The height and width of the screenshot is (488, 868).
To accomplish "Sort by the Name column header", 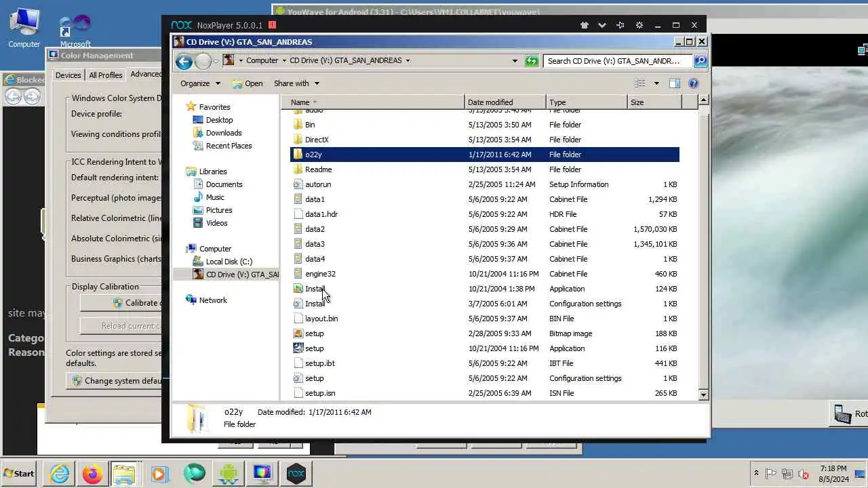I will (x=373, y=102).
